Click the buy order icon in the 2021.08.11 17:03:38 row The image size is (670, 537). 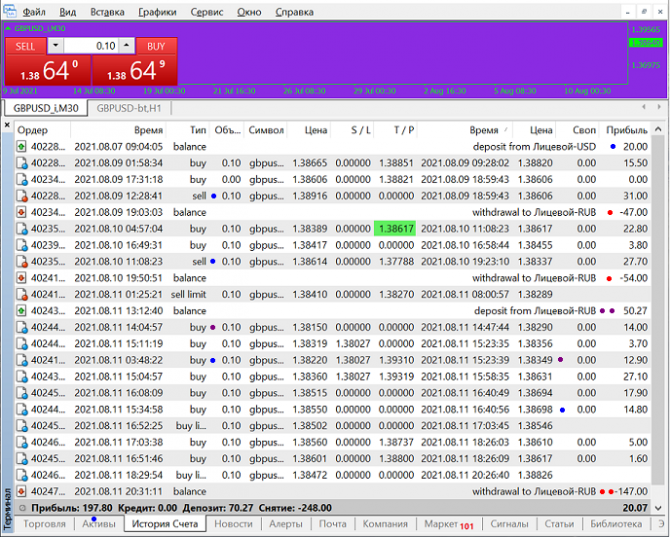(21, 442)
